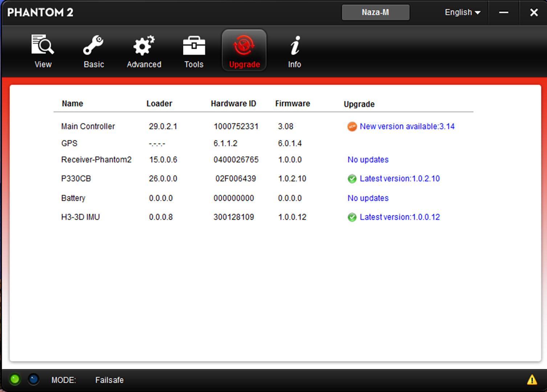Click hardware ID 02F006439

coord(236,179)
